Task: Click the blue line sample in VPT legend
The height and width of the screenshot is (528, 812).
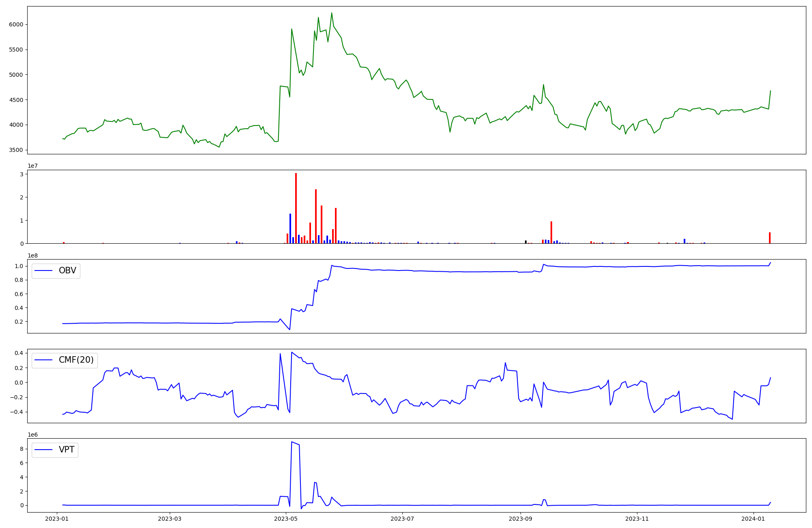Action: point(44,450)
